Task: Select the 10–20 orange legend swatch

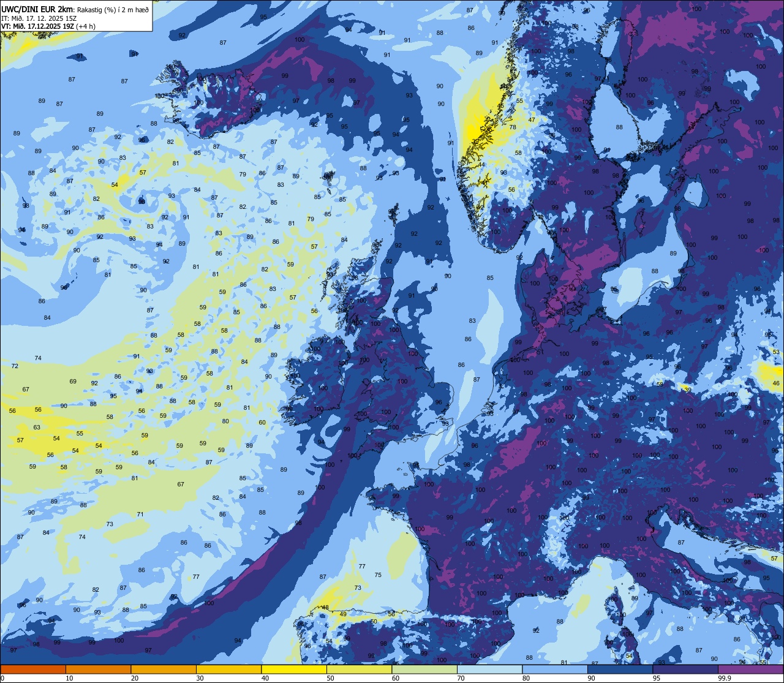Action: [x=98, y=669]
